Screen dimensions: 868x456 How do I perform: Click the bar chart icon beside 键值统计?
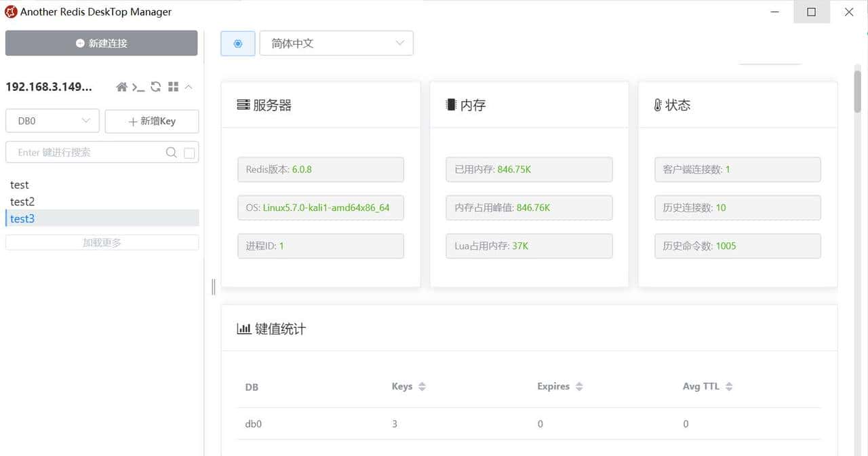pos(244,328)
